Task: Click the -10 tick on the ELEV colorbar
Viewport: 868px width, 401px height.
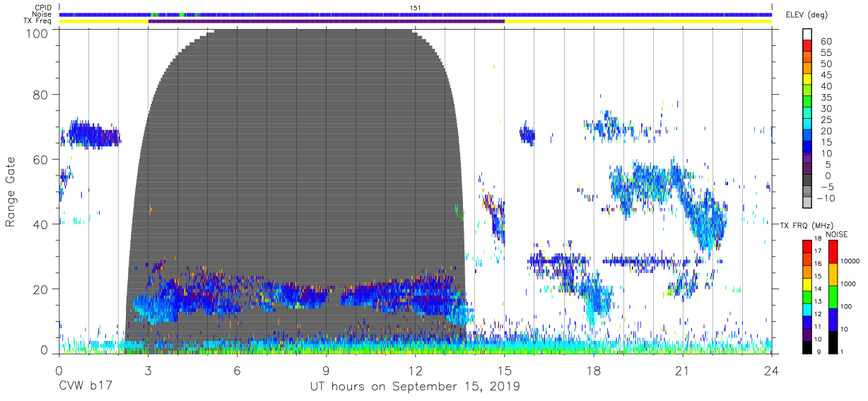Action: pos(827,199)
